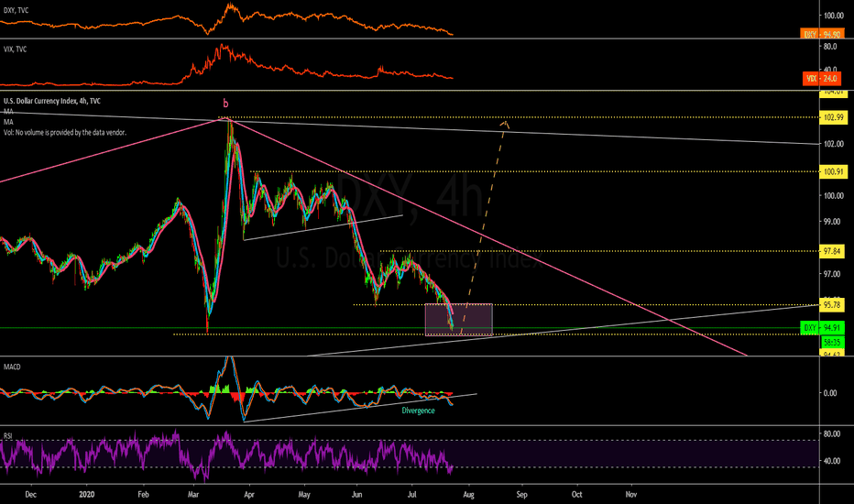
Task: Click 0.00 on the MACD axis
Action: click(830, 393)
